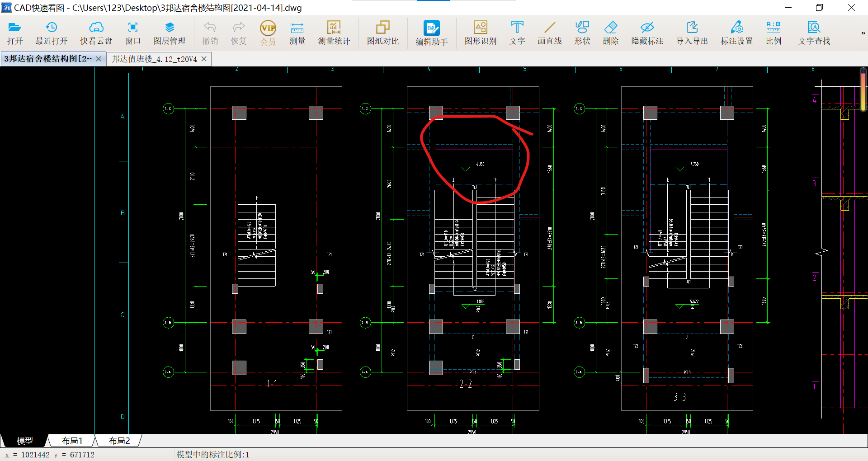This screenshot has width=868, height=461.
Task: Click the CAD快速看图 app icon in title bar
Action: pyautogui.click(x=6, y=8)
